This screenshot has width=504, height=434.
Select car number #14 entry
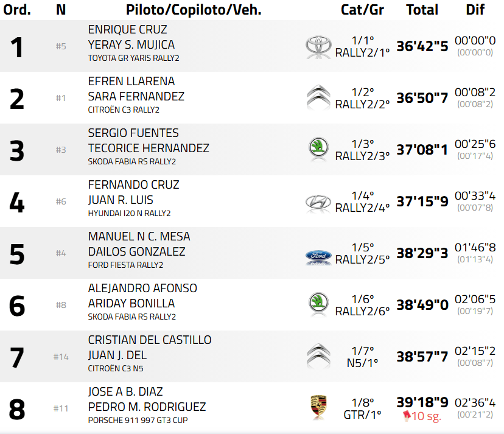pos(61,357)
